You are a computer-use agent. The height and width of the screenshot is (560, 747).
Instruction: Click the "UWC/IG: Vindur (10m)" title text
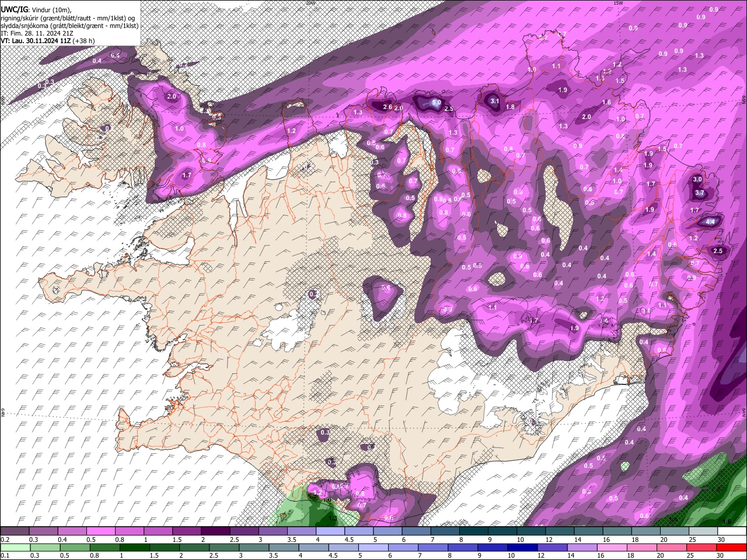click(36, 9)
